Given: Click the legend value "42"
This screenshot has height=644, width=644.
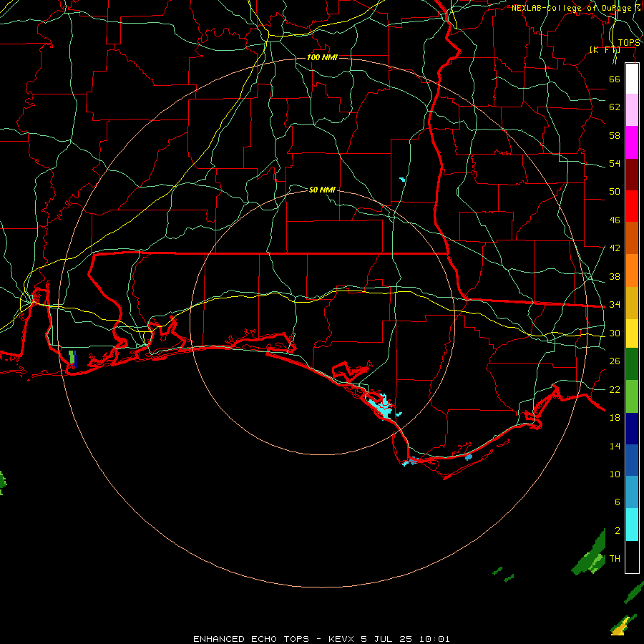Looking at the screenshot, I should pos(615,248).
